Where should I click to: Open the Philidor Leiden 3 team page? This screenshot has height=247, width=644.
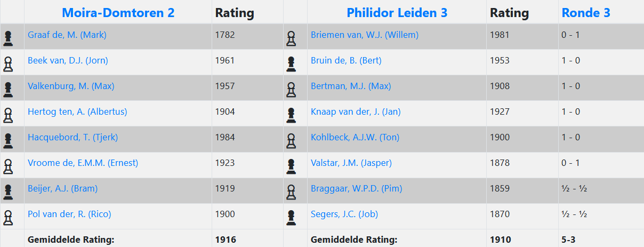[397, 13]
